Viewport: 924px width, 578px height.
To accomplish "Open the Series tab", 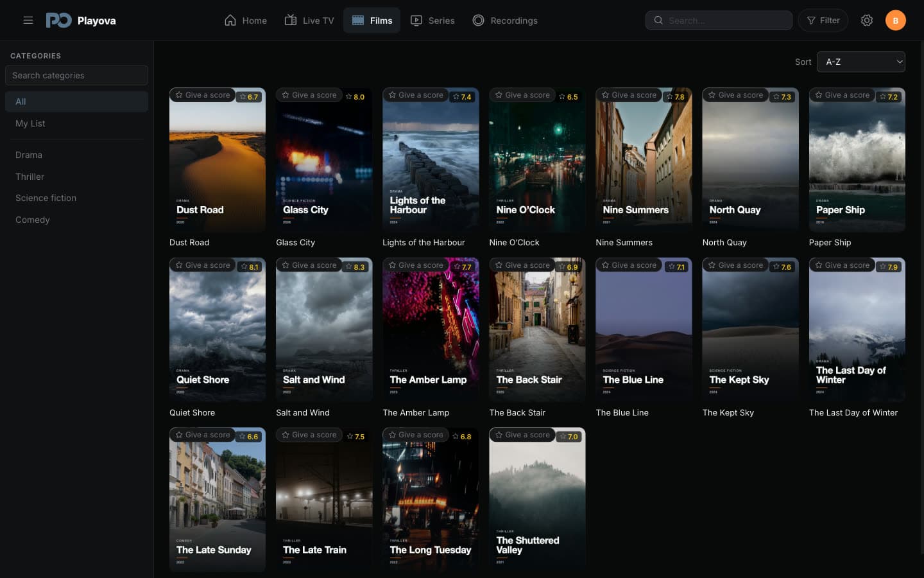I will (432, 21).
